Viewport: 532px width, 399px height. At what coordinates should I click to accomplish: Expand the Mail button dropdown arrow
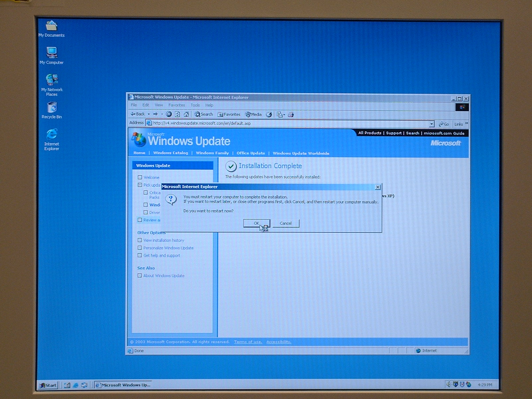[284, 115]
